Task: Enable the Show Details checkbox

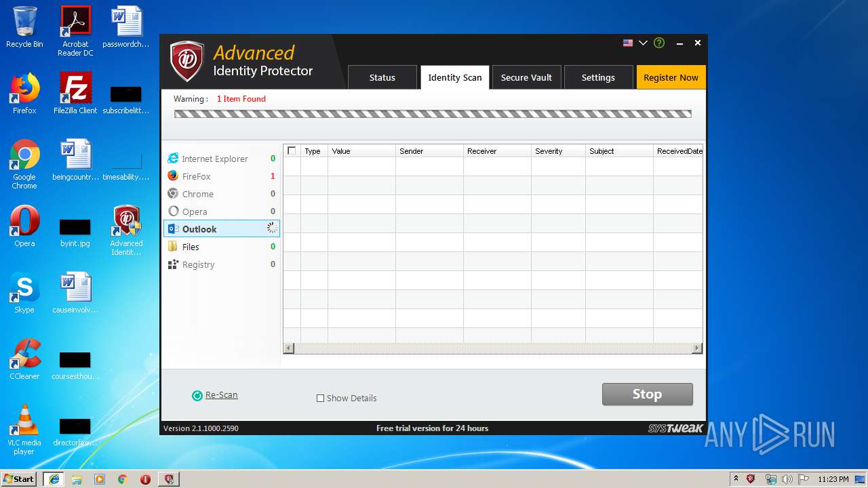Action: click(320, 399)
